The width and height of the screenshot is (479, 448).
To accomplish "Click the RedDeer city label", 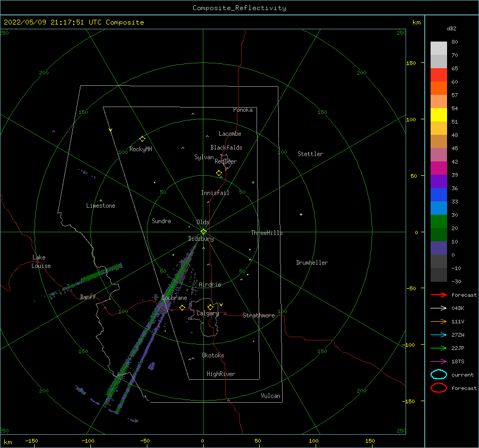I will tap(226, 161).
